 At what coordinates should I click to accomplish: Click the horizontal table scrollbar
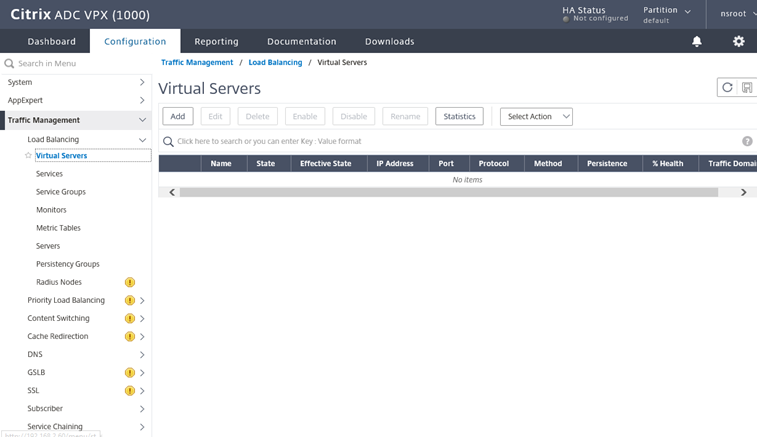[449, 192]
